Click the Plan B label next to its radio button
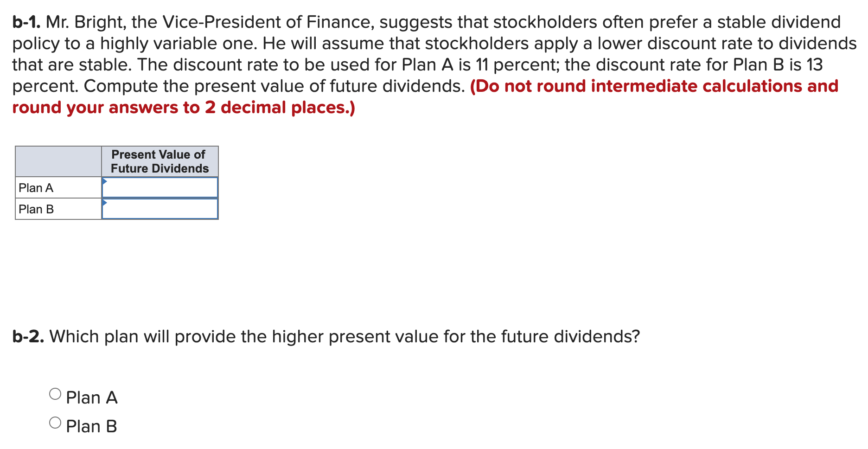The width and height of the screenshot is (868, 449). coord(91,425)
